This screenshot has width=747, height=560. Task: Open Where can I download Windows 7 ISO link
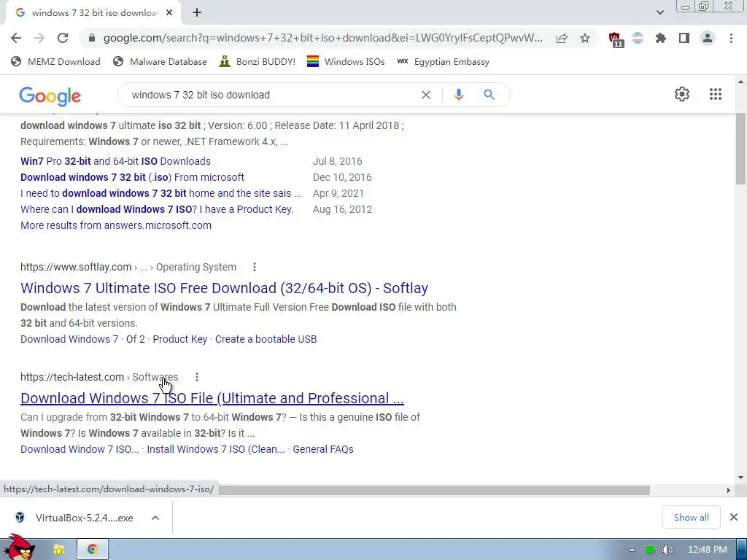tap(157, 209)
